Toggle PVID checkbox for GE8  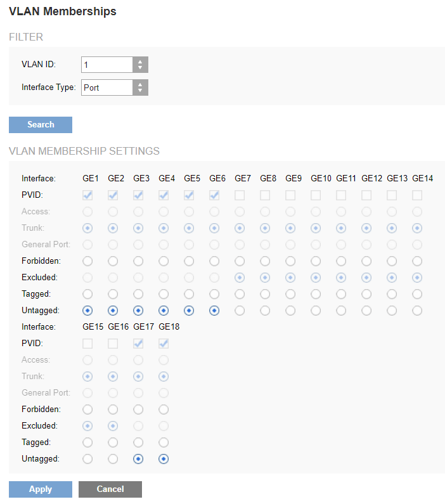(x=265, y=195)
